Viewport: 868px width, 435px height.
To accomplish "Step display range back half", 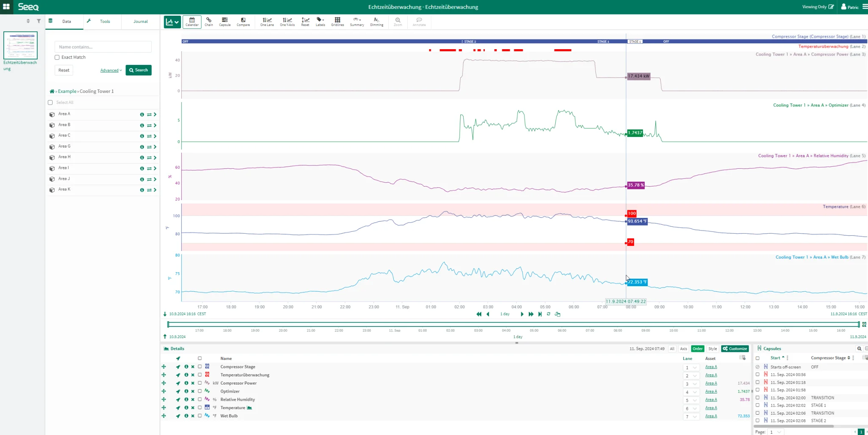I will (488, 314).
